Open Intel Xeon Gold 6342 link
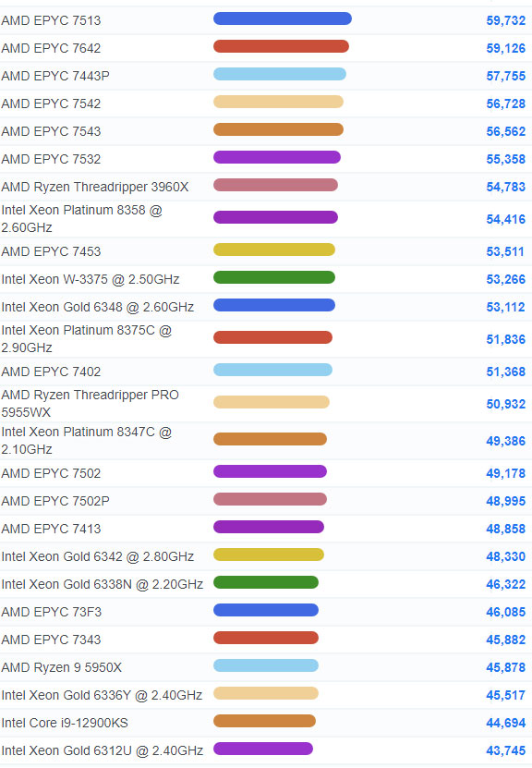 click(97, 556)
